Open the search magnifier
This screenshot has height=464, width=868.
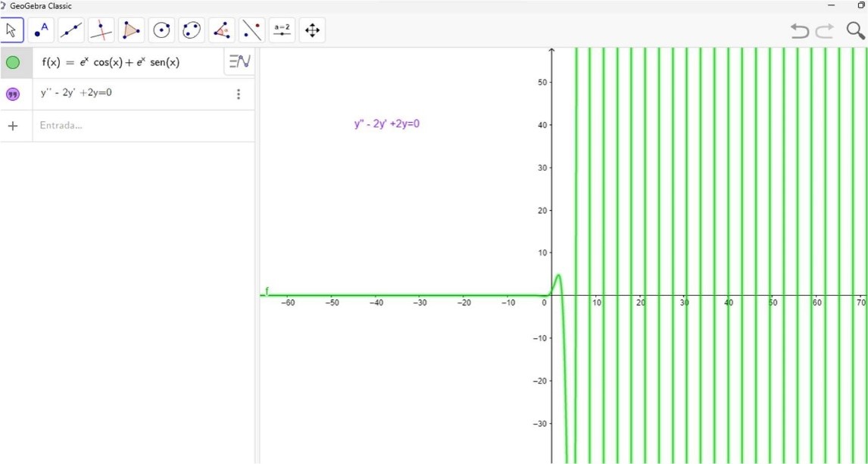855,30
